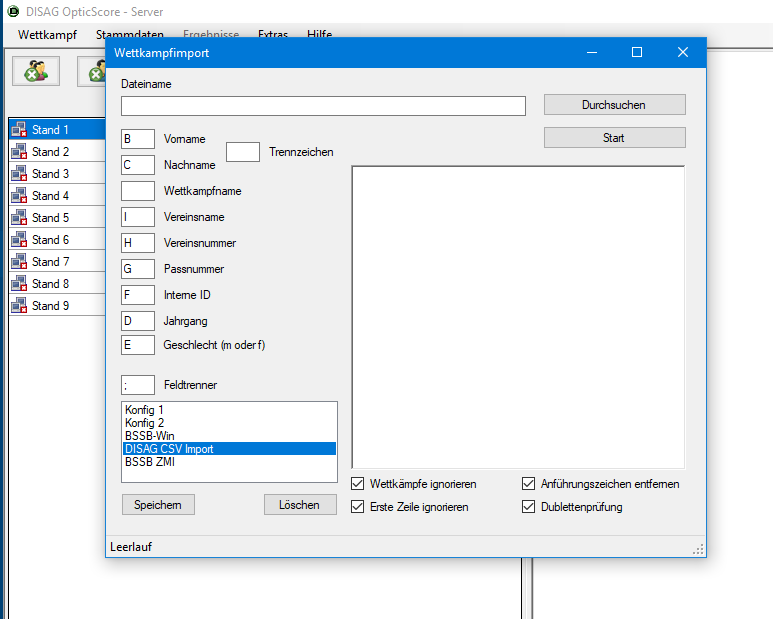Click the Stand 9 status icon
The height and width of the screenshot is (619, 773).
[x=19, y=306]
